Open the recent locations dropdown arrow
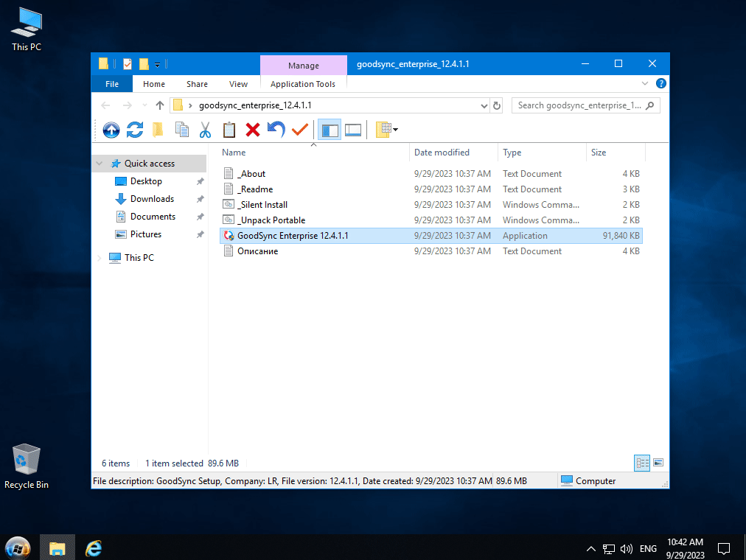The height and width of the screenshot is (560, 746). pyautogui.click(x=144, y=105)
